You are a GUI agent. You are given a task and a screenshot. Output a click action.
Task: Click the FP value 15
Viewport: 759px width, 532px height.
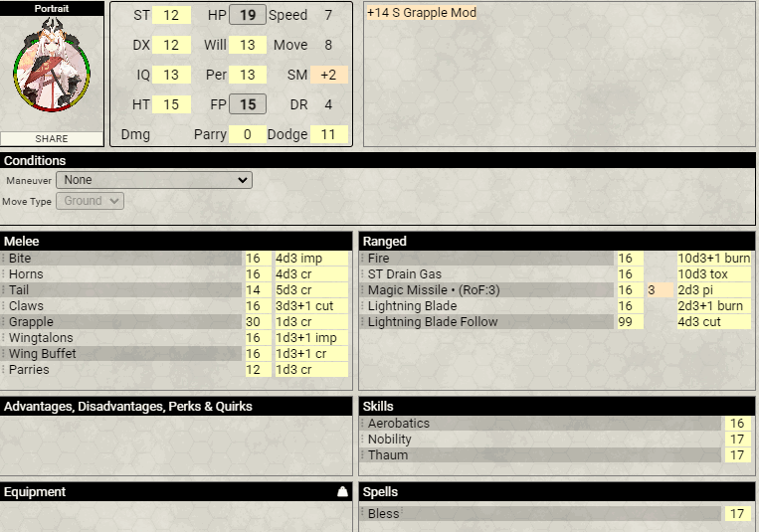click(248, 104)
